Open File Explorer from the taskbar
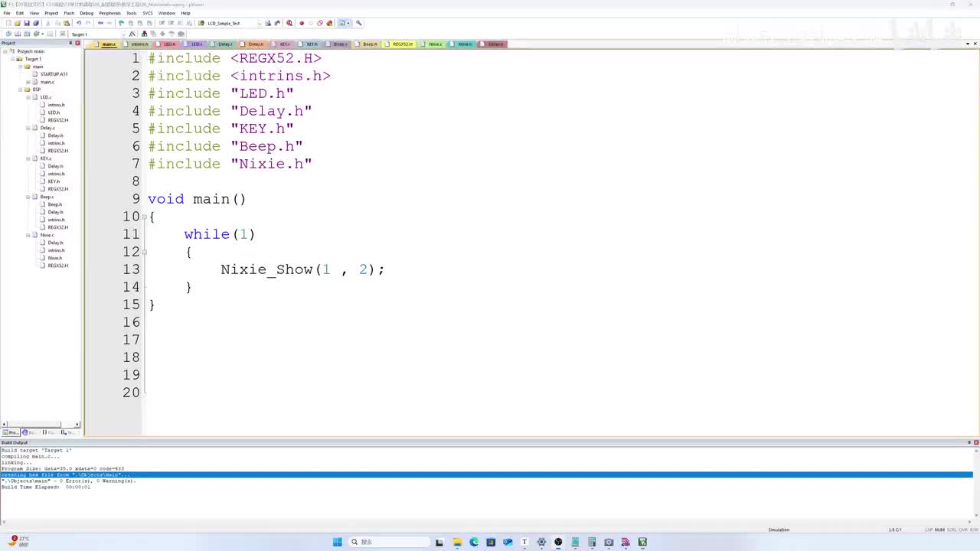Screen dimensions: 980x551 click(457, 542)
